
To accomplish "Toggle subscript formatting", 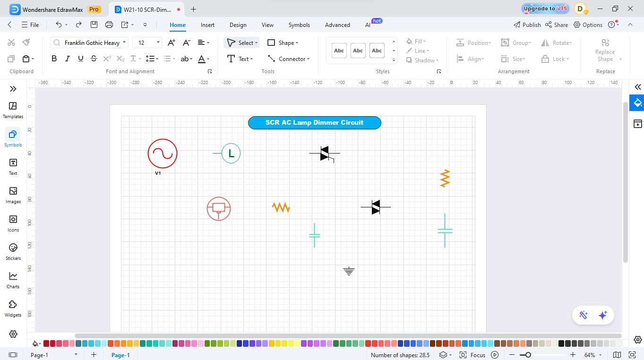I will (x=120, y=59).
